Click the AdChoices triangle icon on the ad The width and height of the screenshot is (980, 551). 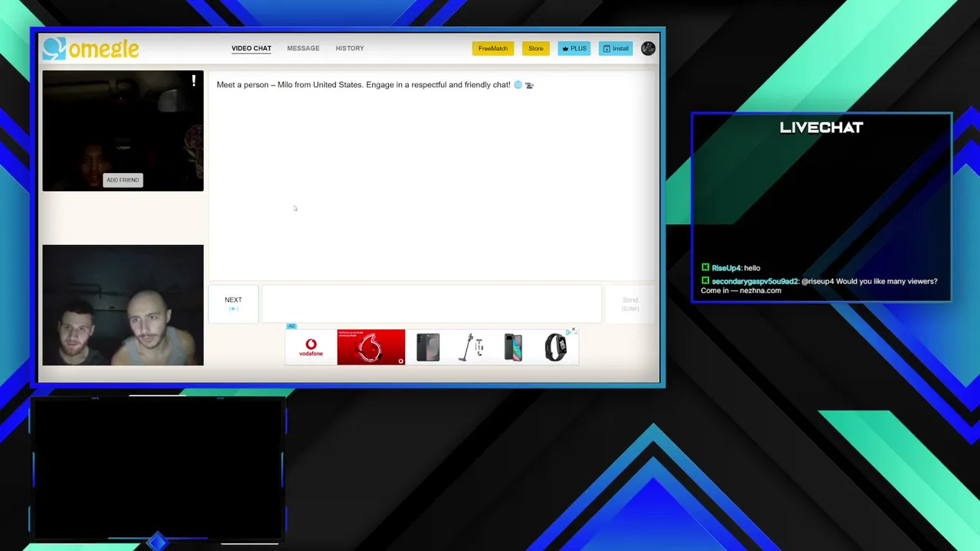pos(568,333)
